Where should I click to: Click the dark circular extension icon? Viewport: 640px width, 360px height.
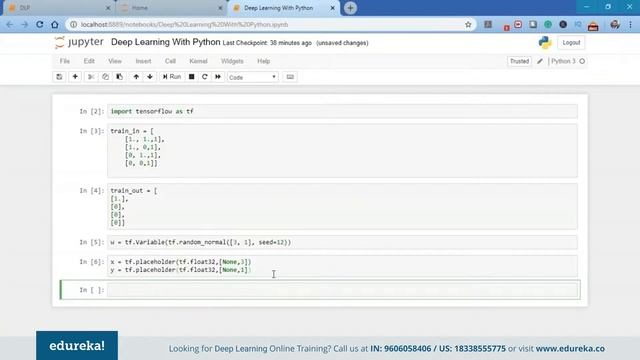coord(563,24)
